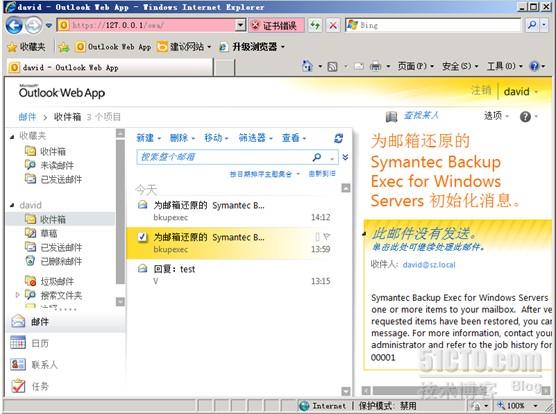Click the mailbox search magnifier icon
556x414 pixels.
click(x=317, y=157)
